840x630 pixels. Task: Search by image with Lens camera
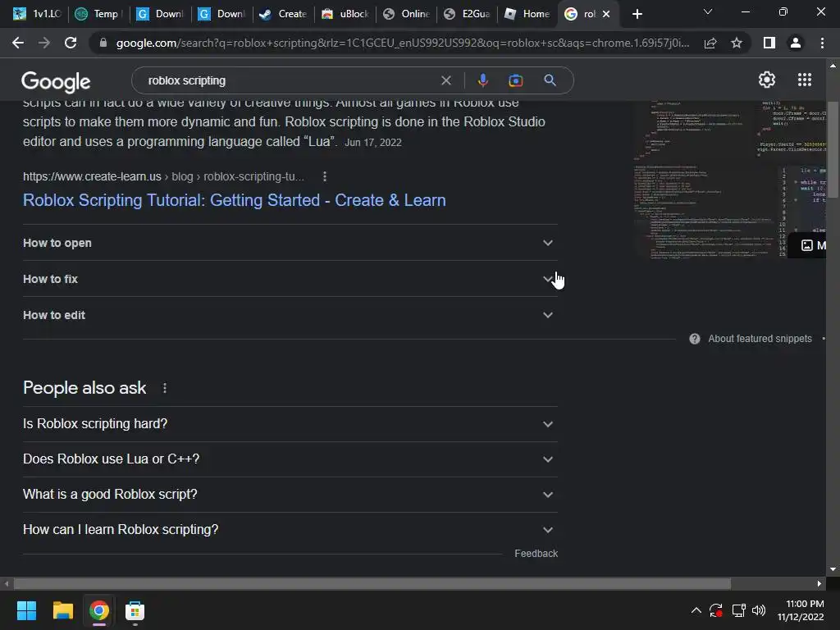pyautogui.click(x=515, y=80)
